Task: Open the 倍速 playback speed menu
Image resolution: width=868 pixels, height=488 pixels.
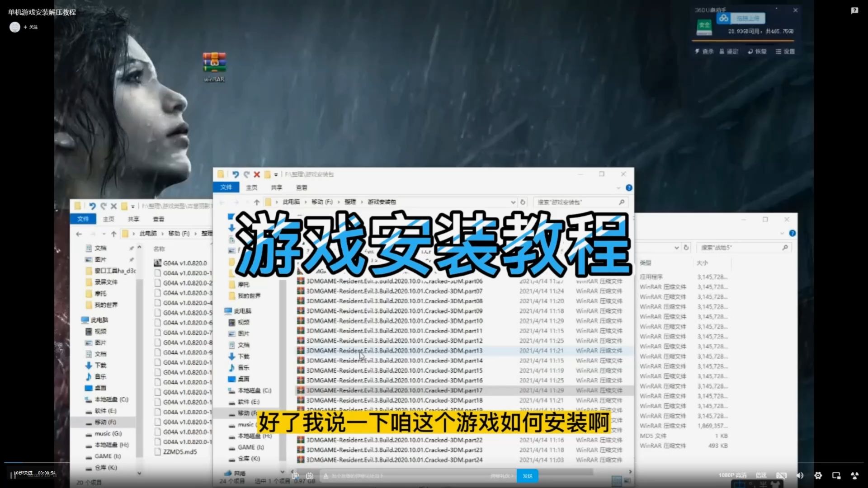Action: 761,475
